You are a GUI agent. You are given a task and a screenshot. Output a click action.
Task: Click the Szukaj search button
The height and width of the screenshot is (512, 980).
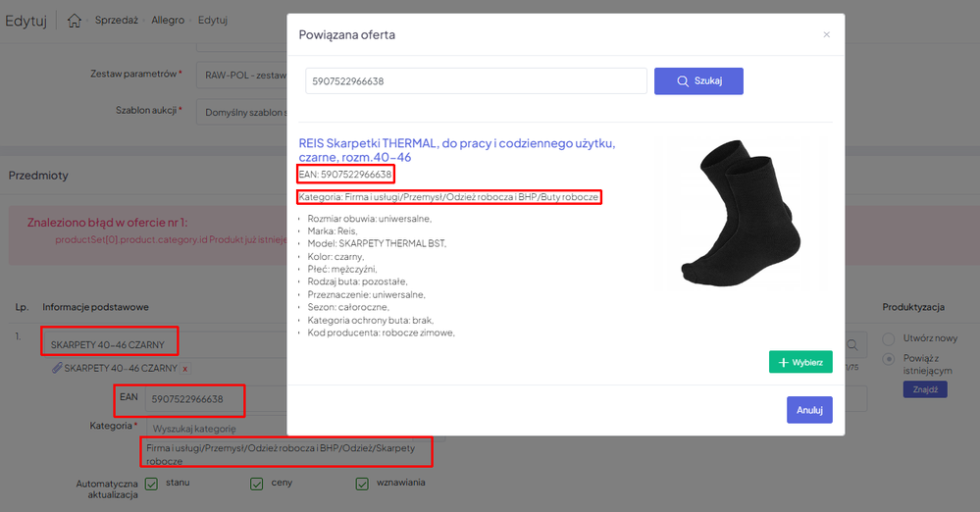point(698,81)
